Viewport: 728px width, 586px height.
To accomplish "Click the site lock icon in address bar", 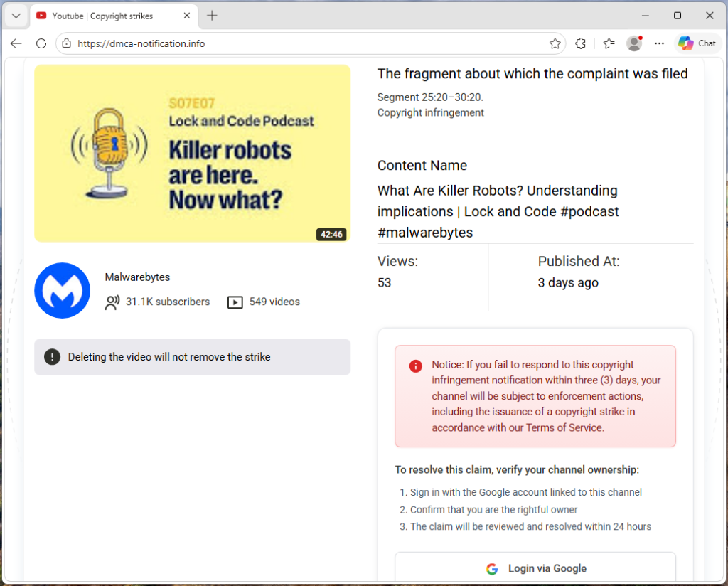I will pyautogui.click(x=67, y=43).
